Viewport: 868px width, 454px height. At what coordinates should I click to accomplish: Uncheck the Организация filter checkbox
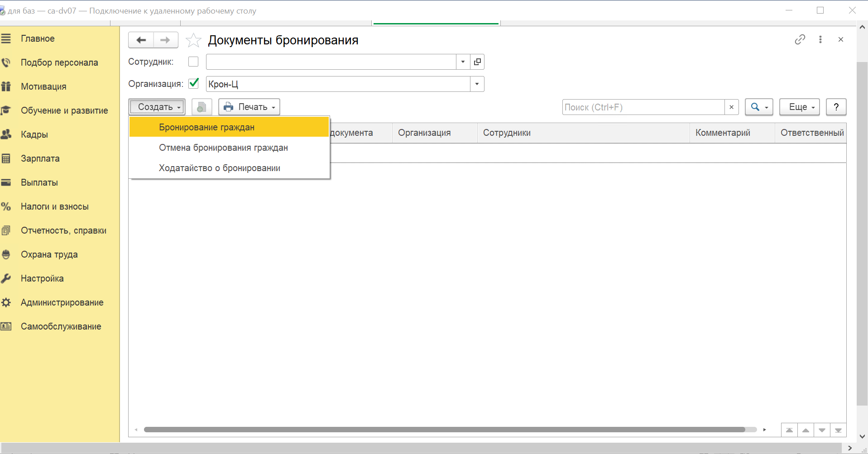pos(193,84)
